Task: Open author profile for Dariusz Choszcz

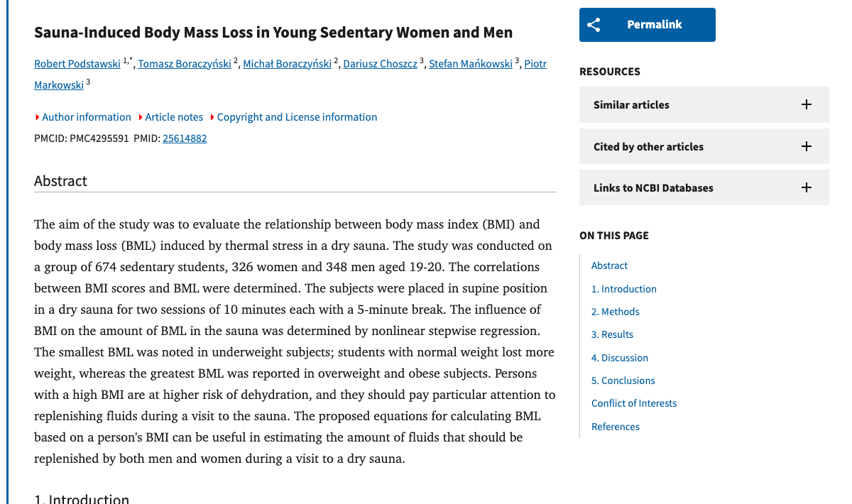Action: tap(380, 63)
